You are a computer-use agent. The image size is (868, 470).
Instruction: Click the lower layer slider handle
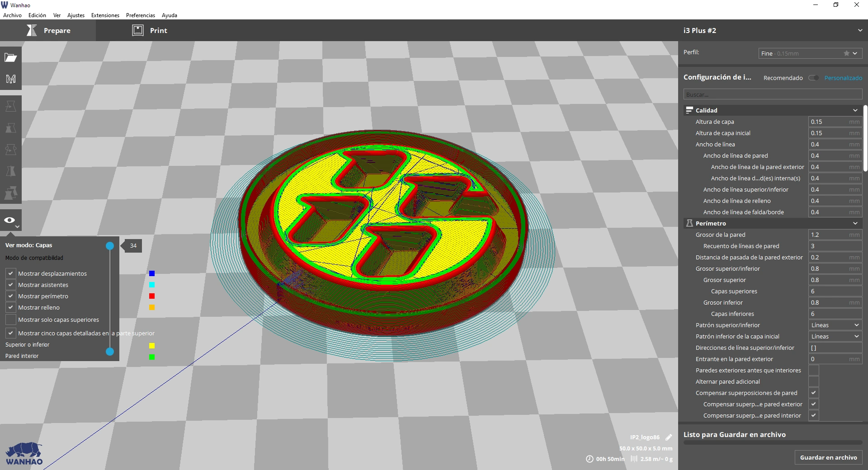click(110, 352)
